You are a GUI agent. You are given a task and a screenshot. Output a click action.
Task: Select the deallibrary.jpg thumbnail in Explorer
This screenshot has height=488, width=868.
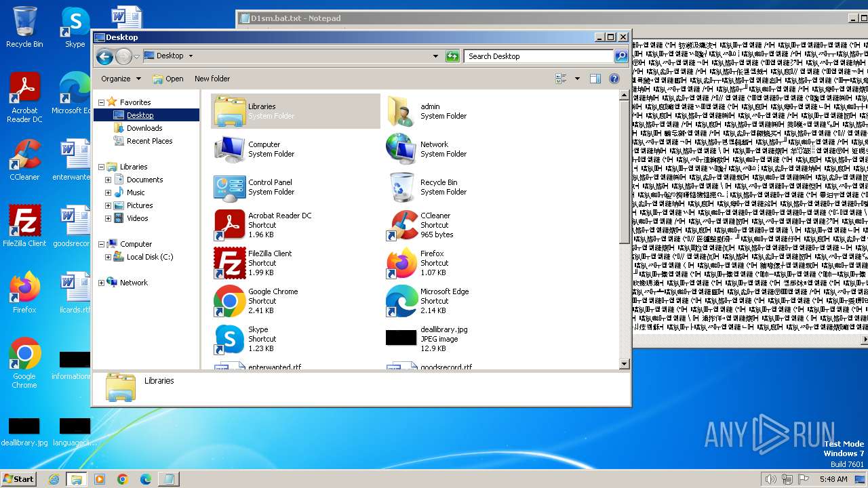[401, 338]
